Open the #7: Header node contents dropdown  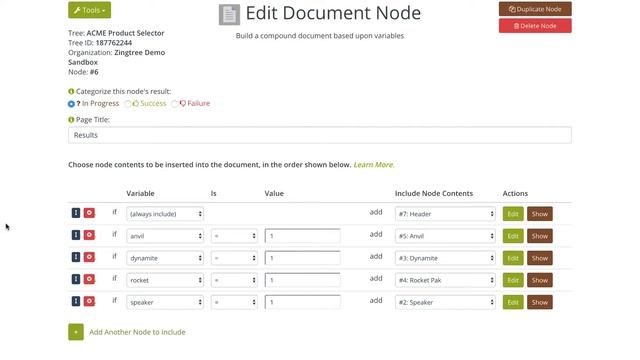click(445, 214)
